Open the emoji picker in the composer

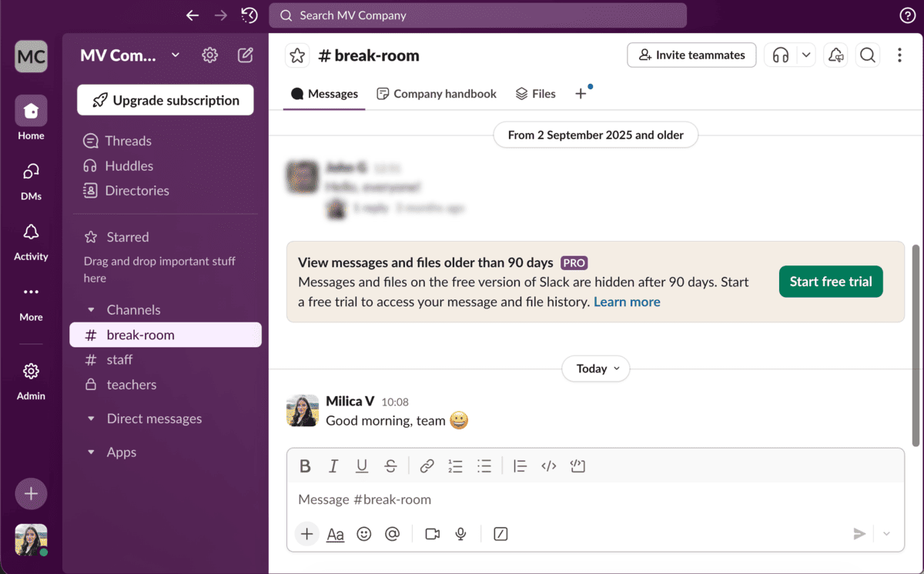(363, 533)
